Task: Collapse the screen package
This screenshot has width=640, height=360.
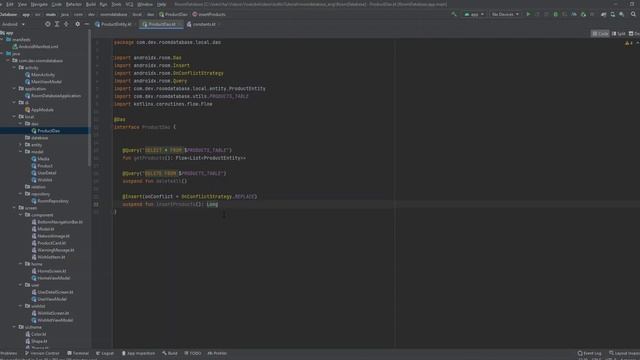Action: [x=14, y=207]
